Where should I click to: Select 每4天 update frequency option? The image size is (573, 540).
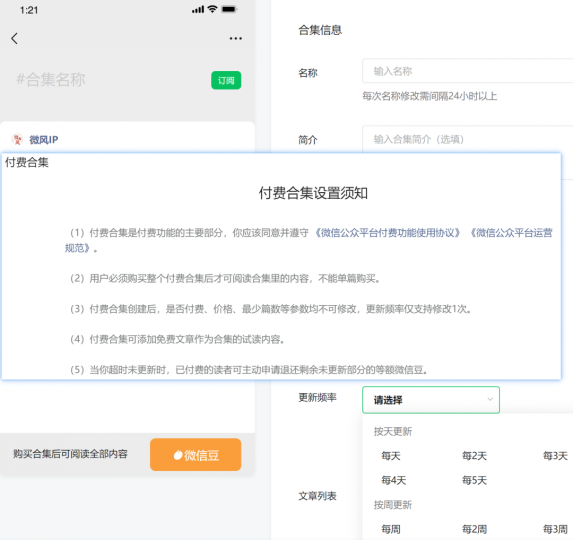(394, 480)
